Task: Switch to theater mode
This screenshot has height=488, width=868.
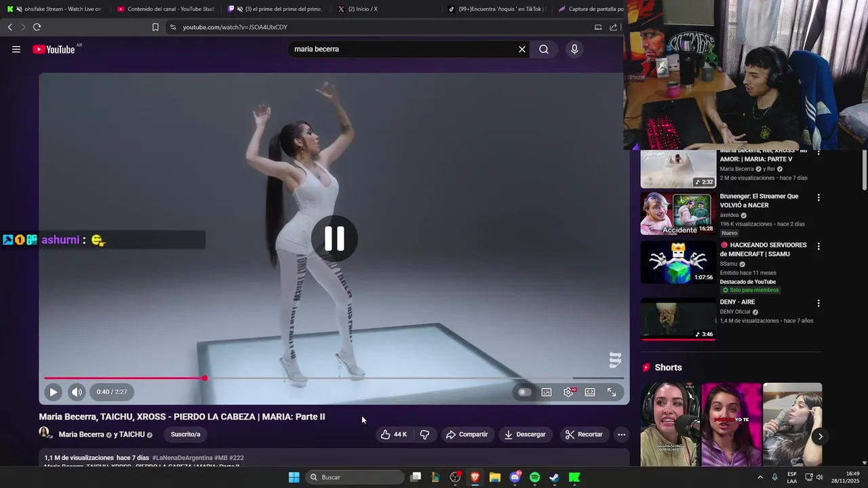Action: click(x=590, y=392)
